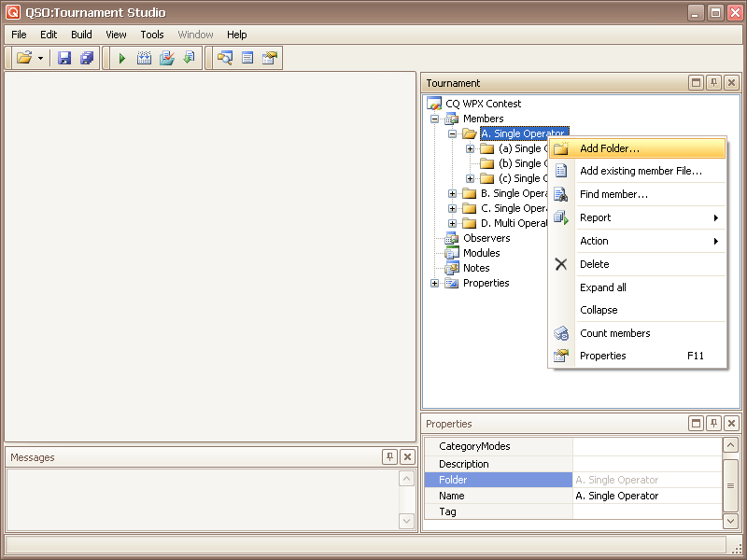
Task: Expand the B. Single Operator folder
Action: pos(453,193)
